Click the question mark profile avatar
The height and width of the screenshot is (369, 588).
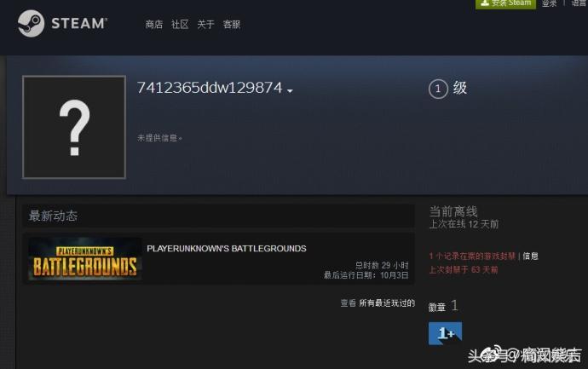pos(74,127)
